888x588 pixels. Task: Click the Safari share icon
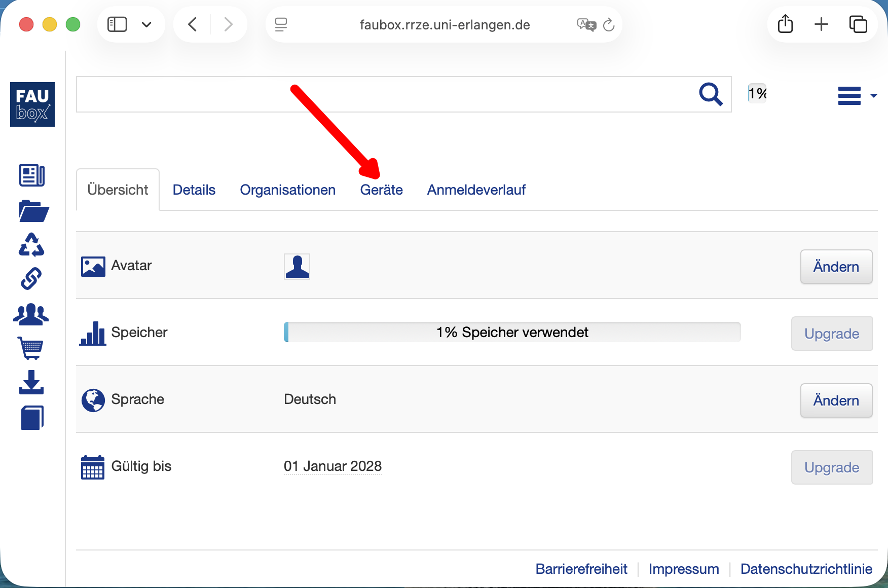click(785, 24)
